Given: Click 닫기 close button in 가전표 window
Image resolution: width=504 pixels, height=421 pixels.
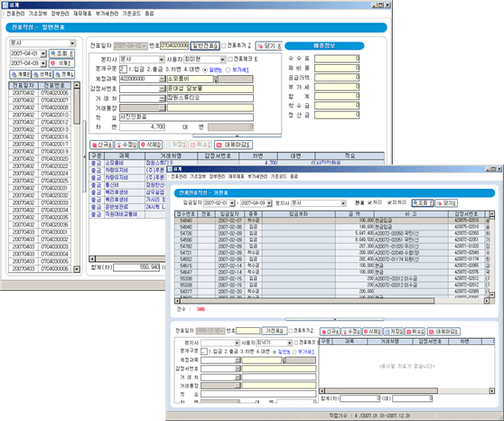Looking at the screenshot, I should click(x=447, y=203).
